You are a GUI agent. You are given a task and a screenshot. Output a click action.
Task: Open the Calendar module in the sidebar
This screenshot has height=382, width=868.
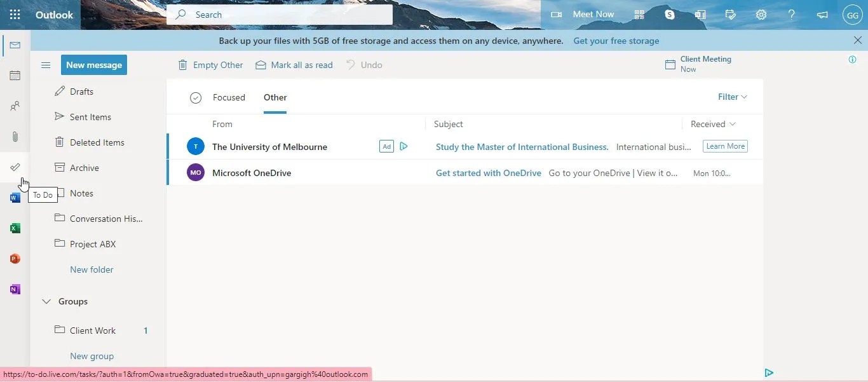pos(15,76)
